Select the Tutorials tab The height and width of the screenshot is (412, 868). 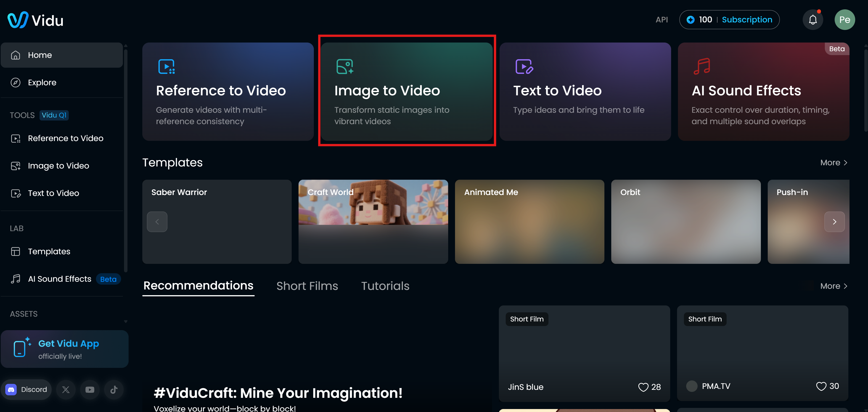coord(385,286)
